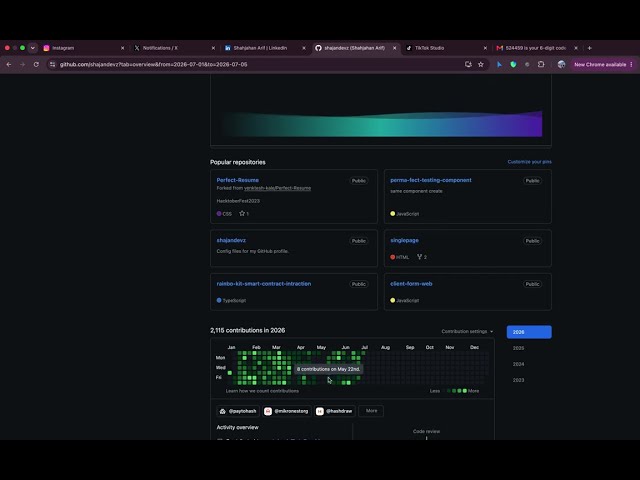
Task: Click the New Chrome available update button
Action: coord(600,64)
